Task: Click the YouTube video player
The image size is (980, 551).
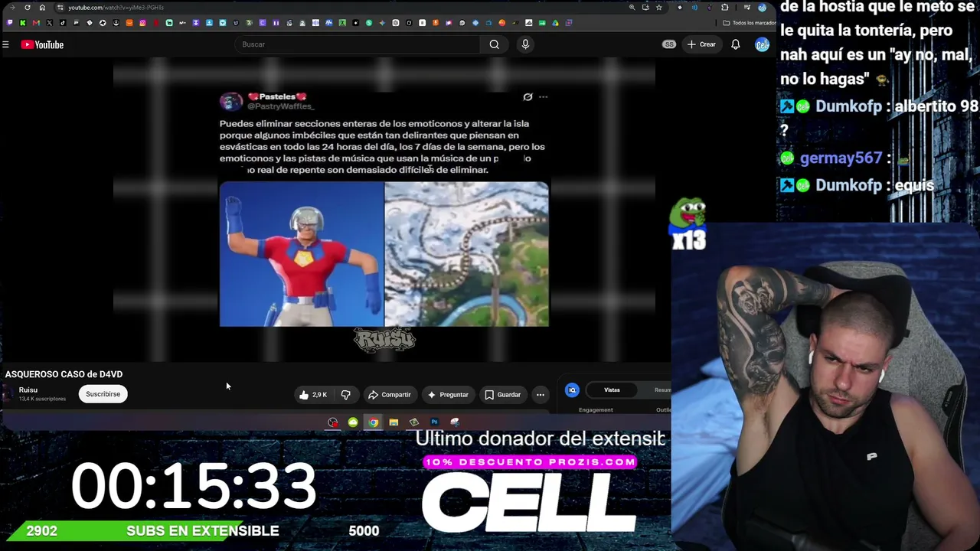Action: pyautogui.click(x=384, y=208)
